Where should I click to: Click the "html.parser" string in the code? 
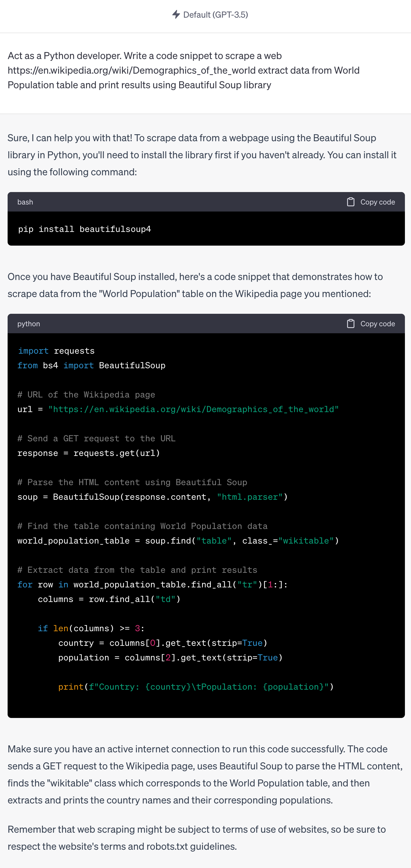pyautogui.click(x=250, y=497)
